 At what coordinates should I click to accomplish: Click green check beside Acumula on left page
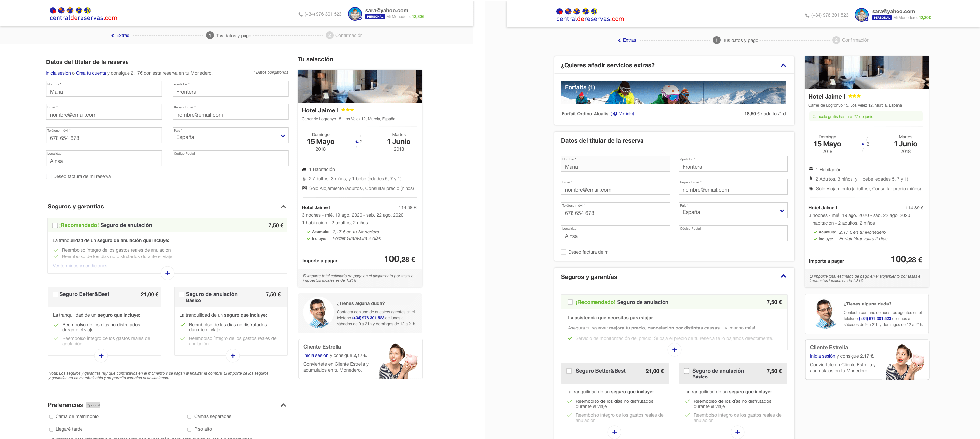[308, 232]
